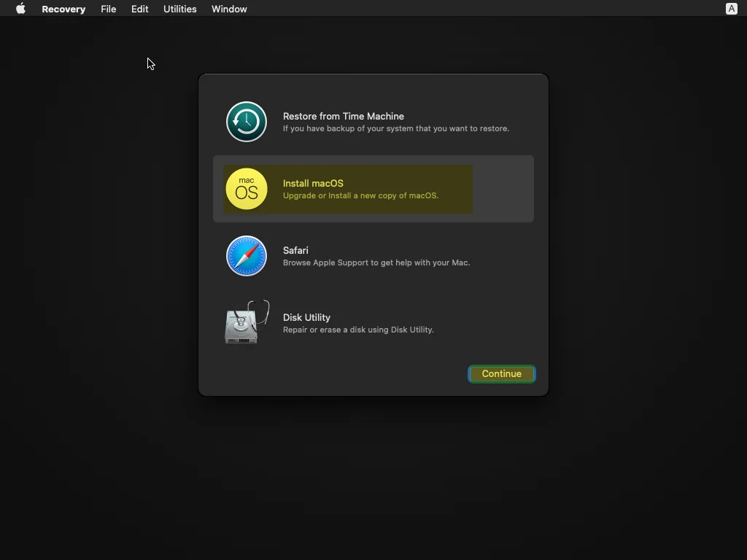Open the Window menu

[229, 9]
